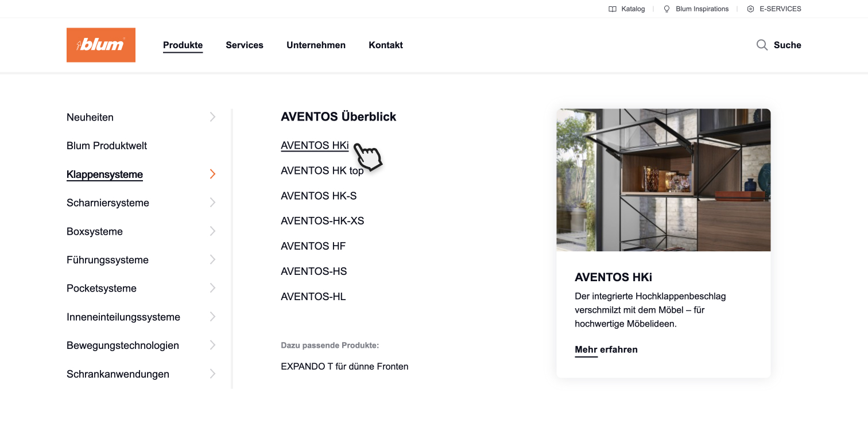Viewport: 868px width, 435px height.
Task: Expand Neuheiten chevron
Action: pyautogui.click(x=212, y=117)
